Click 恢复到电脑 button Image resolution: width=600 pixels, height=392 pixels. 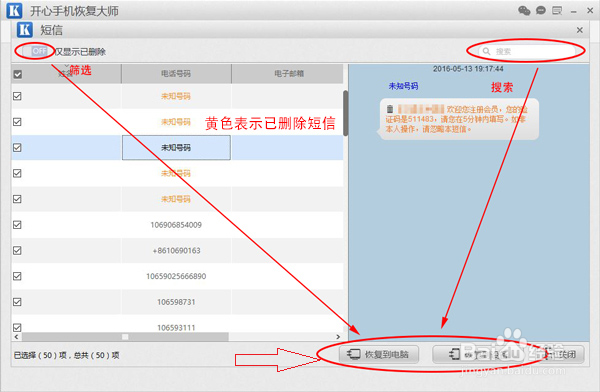coord(379,354)
